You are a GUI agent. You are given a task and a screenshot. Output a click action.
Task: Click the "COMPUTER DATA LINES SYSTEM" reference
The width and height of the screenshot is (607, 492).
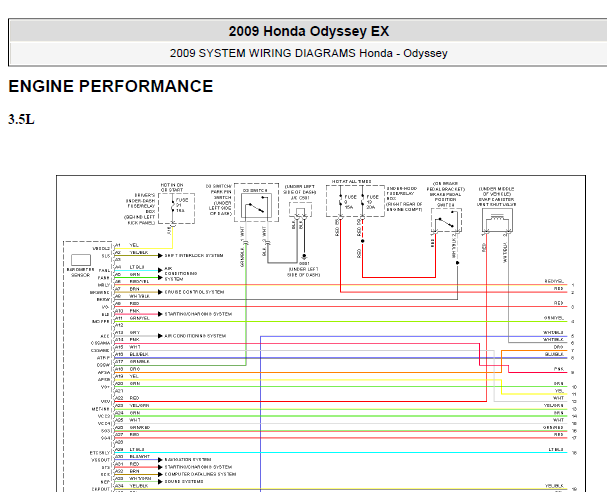click(x=200, y=474)
